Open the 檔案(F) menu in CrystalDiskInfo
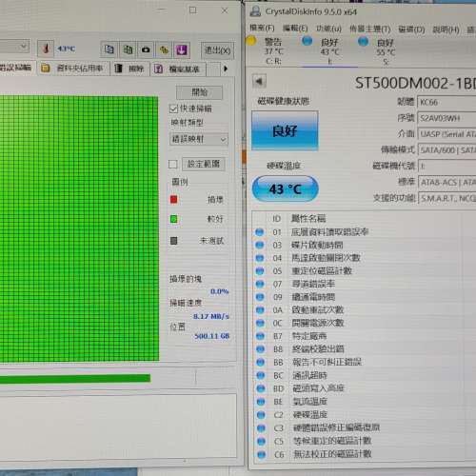Viewport: 476px width, 476px height. pyautogui.click(x=262, y=28)
